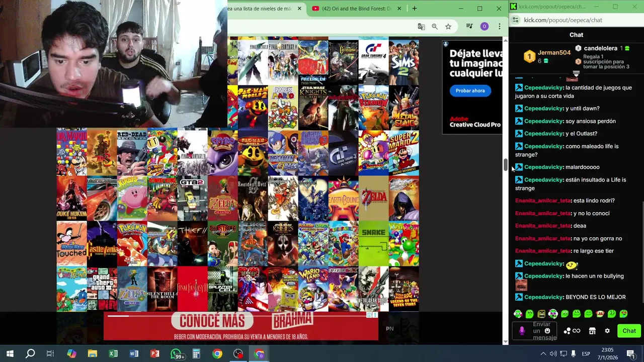Click the main page vertical scrollbar thumb
Image resolution: width=644 pixels, height=362 pixels.
(506, 165)
